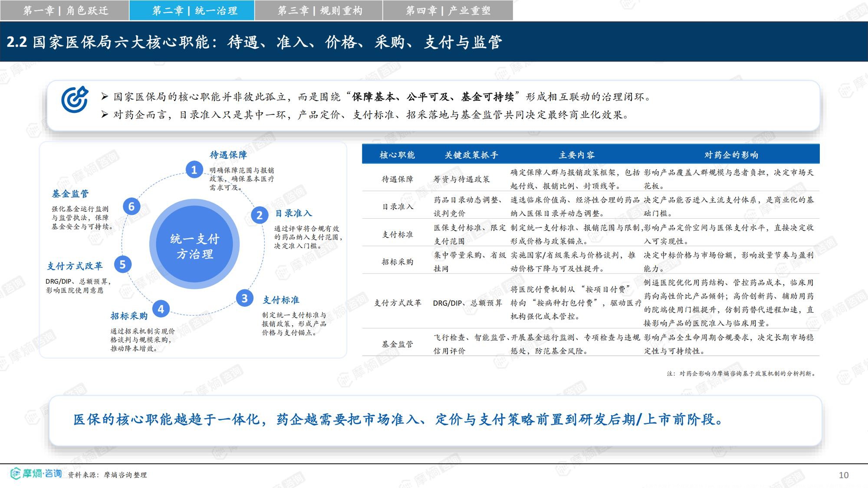Click the table footnote starting with 注:

(742, 373)
